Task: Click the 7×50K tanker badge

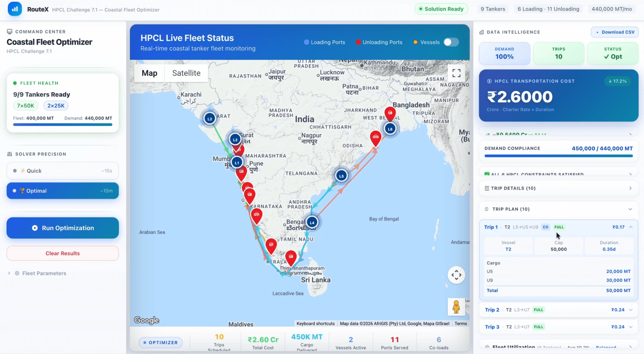Action: tap(25, 106)
